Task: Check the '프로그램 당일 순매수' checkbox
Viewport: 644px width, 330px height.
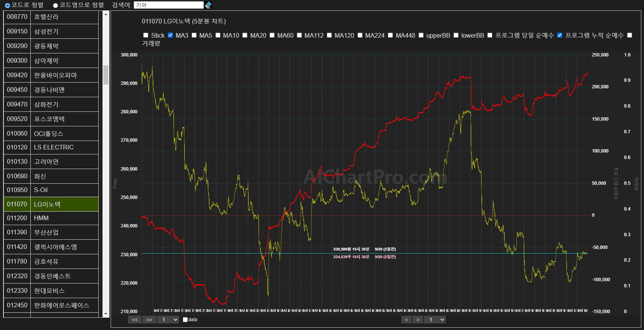Action: (490, 35)
